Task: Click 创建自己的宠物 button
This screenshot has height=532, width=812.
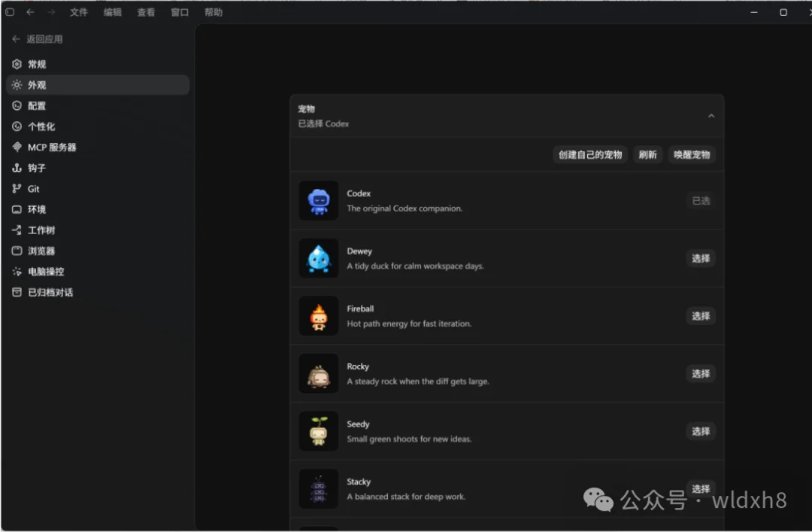Action: (x=590, y=154)
